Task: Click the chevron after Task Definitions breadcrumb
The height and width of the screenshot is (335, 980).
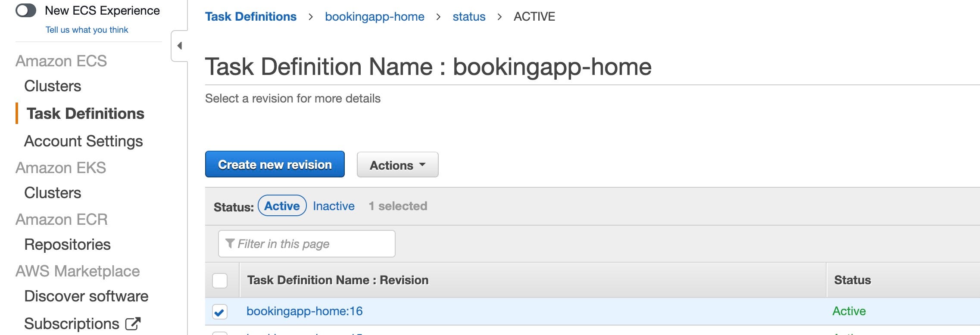Action: 310,17
